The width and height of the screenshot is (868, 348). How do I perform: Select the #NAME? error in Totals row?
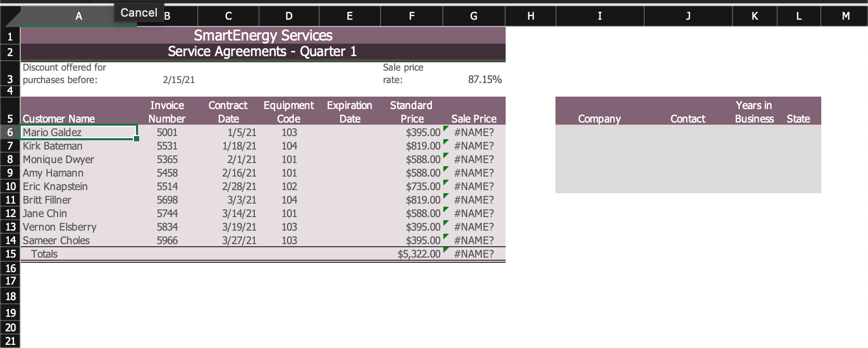pyautogui.click(x=474, y=254)
